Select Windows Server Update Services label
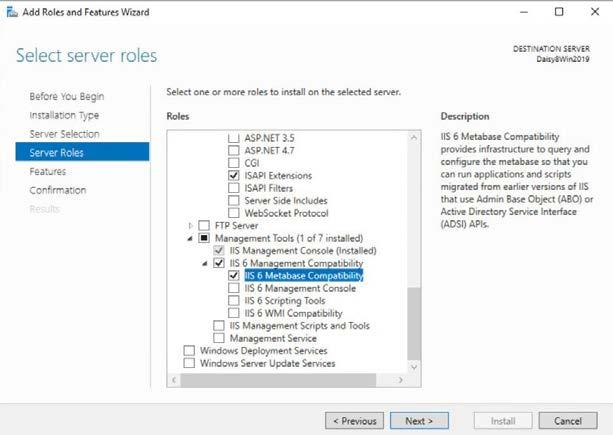This screenshot has width=613, height=435. tap(268, 363)
